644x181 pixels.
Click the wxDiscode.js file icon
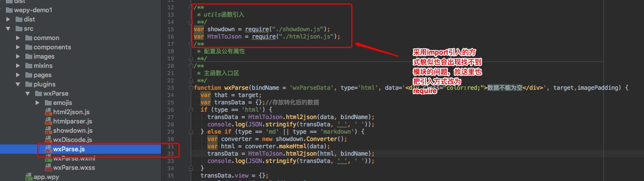pos(48,140)
